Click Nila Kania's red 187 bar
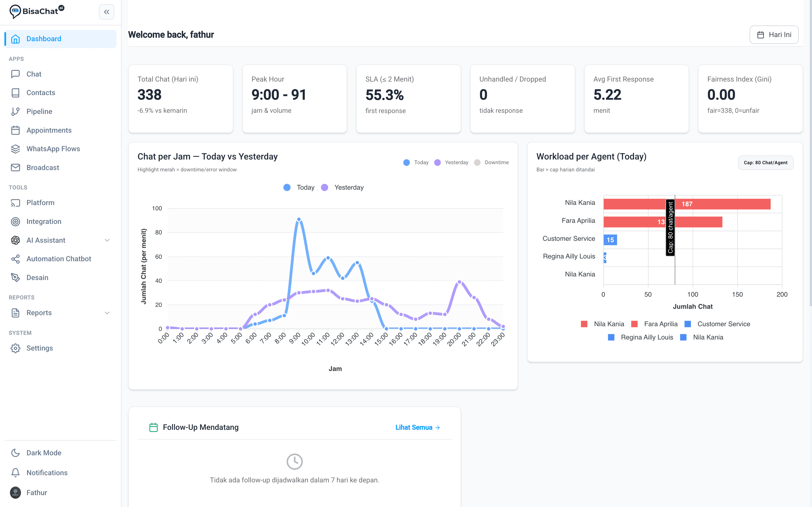The image size is (812, 507). coord(687,204)
